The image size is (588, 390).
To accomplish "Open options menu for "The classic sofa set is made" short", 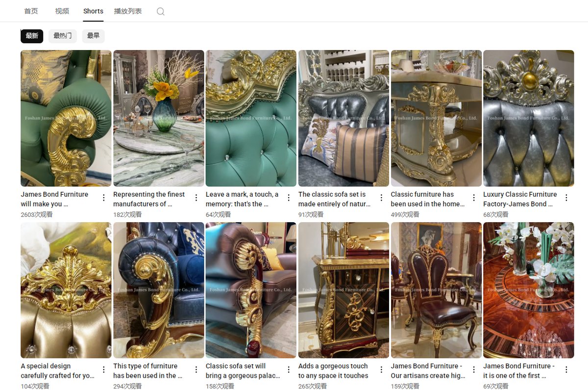I will [381, 198].
